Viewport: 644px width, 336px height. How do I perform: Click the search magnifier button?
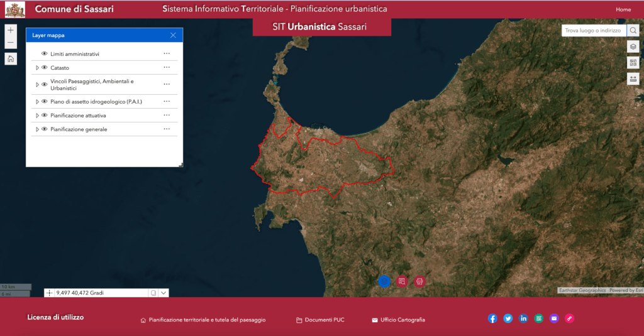[x=633, y=30]
